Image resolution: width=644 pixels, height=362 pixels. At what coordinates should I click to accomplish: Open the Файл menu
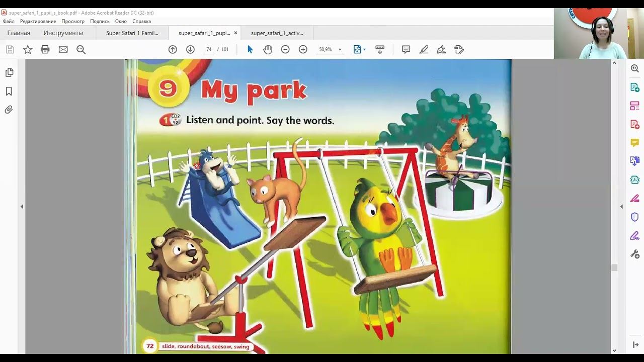click(9, 21)
